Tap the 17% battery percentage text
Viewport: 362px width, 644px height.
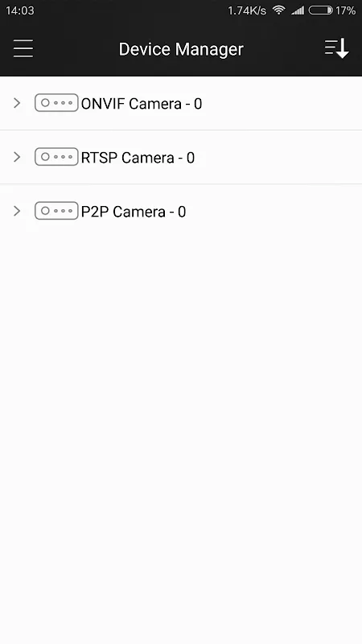pos(346,10)
